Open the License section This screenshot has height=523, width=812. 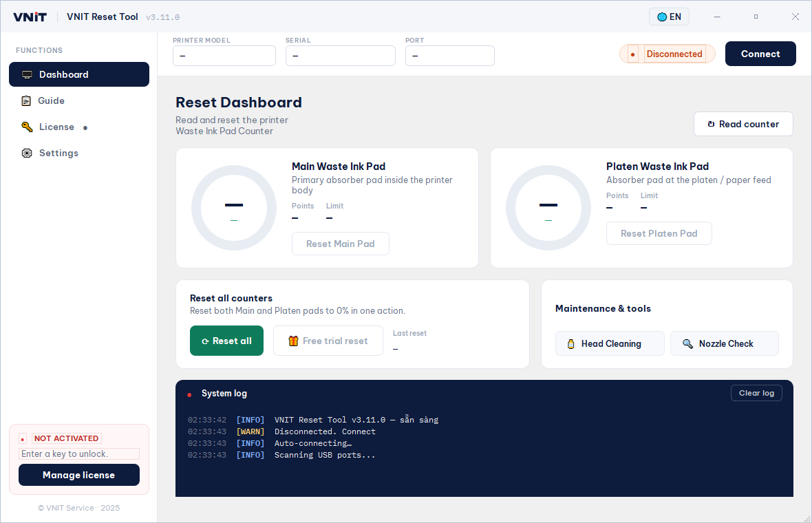[79, 127]
